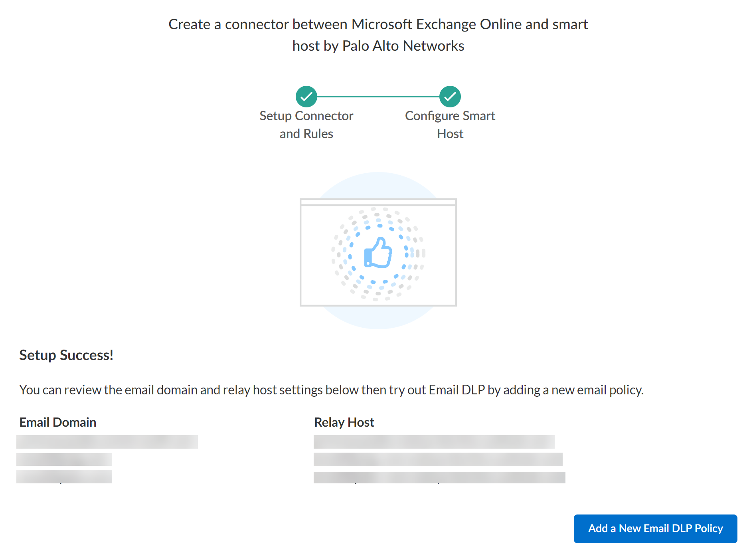Select the third blurred Email Domain entry
Viewport: 753px width, 560px height.
coord(64,477)
